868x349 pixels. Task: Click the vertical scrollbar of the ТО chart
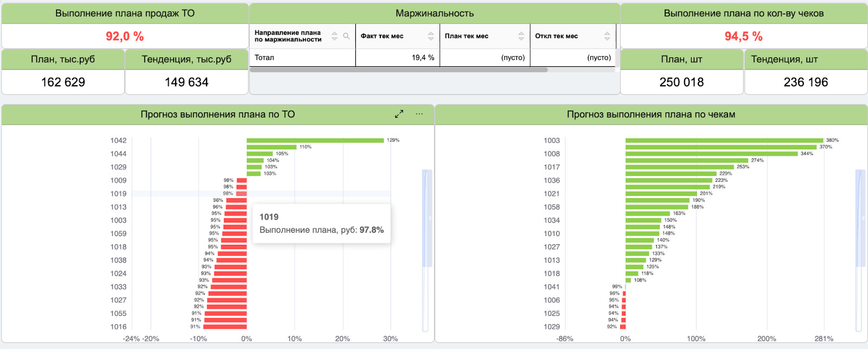(427, 218)
